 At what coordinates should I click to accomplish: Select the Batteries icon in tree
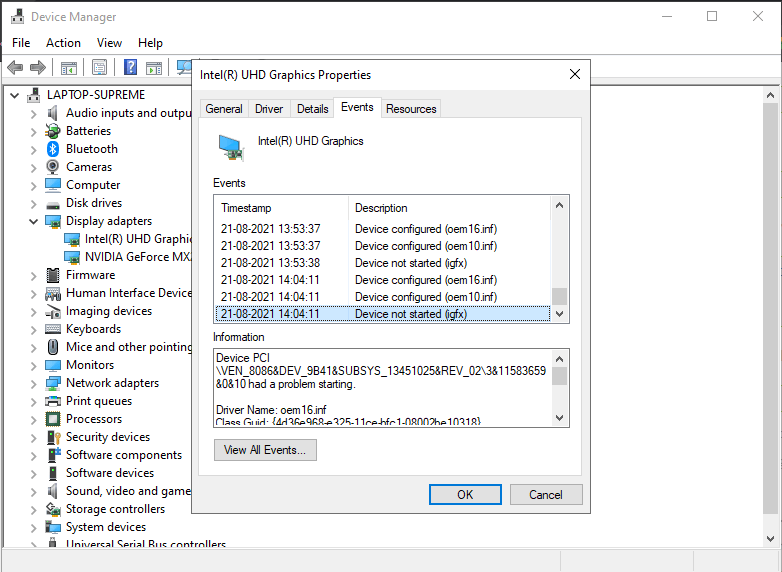53,131
